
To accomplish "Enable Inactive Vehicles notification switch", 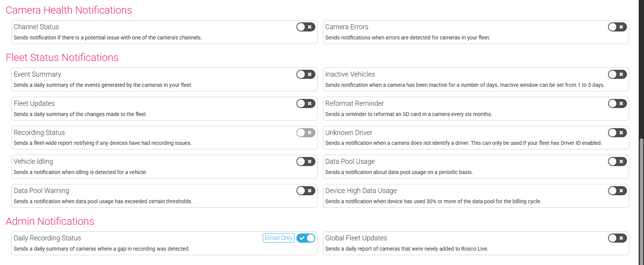I will point(617,74).
